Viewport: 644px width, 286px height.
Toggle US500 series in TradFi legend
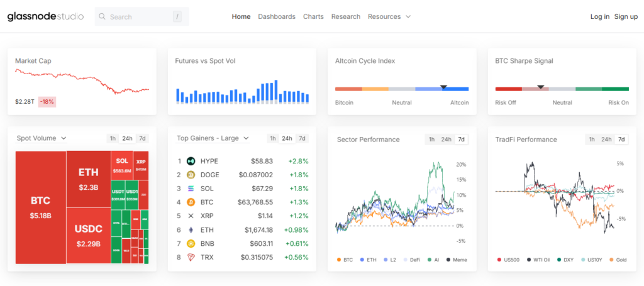coord(508,260)
